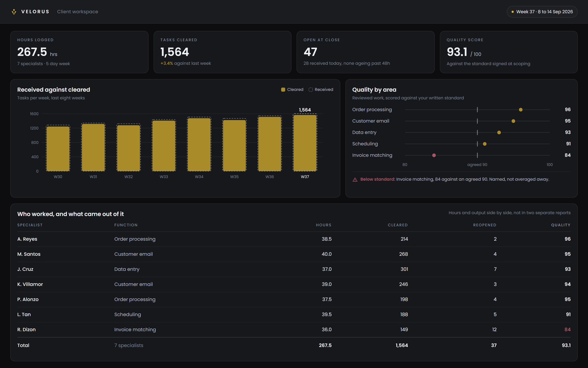This screenshot has height=368, width=588.
Task: Click the 1,564 label above W37 bar
Action: coord(305,110)
